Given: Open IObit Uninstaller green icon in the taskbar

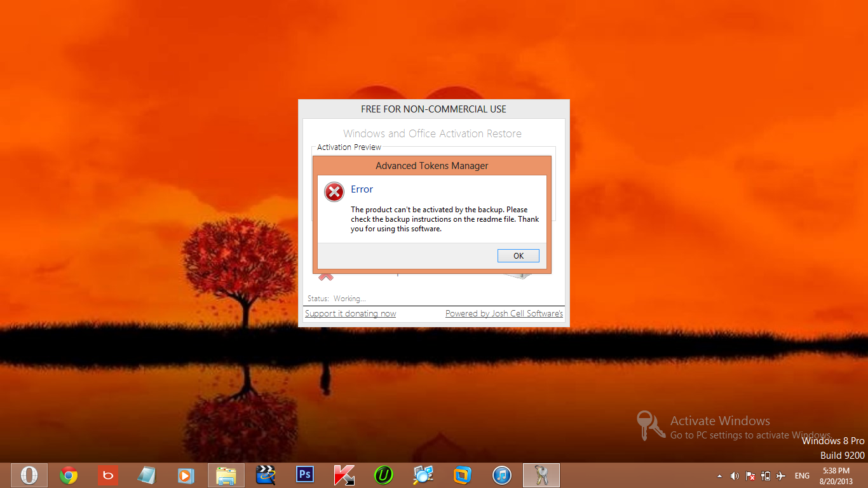Looking at the screenshot, I should tap(383, 475).
